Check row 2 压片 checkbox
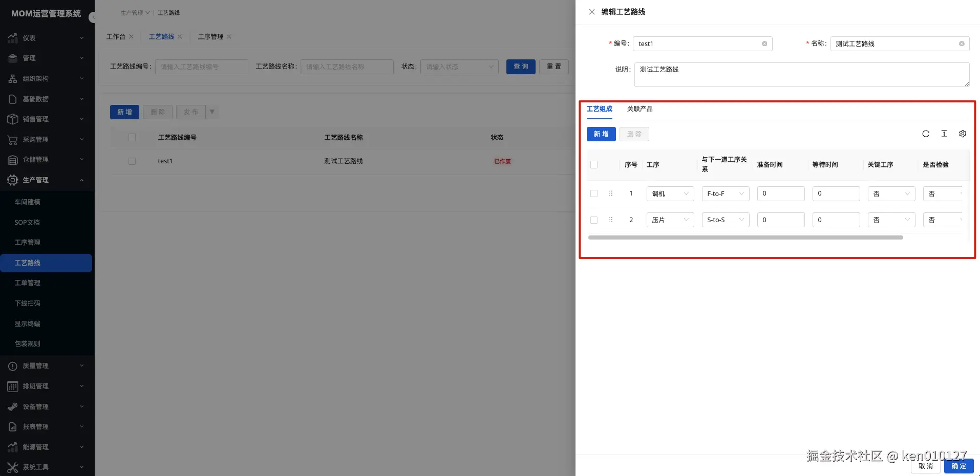This screenshot has width=980, height=476. pyautogui.click(x=594, y=220)
